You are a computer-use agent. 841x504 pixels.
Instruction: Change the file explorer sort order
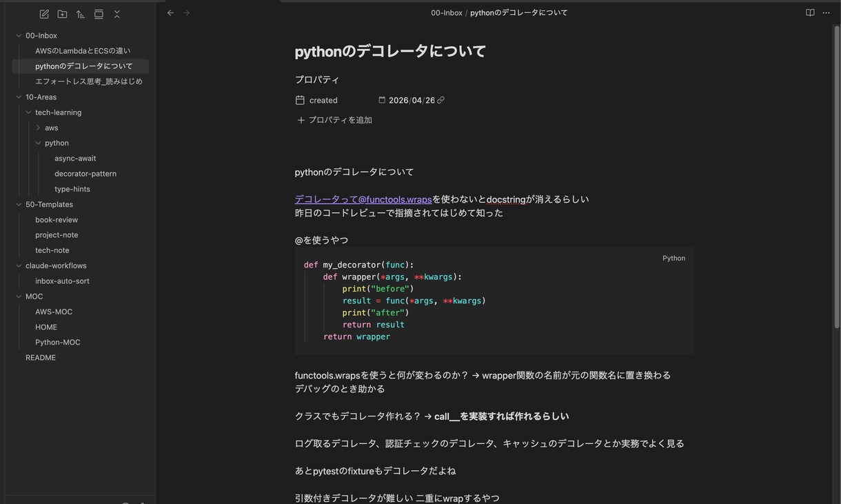80,14
